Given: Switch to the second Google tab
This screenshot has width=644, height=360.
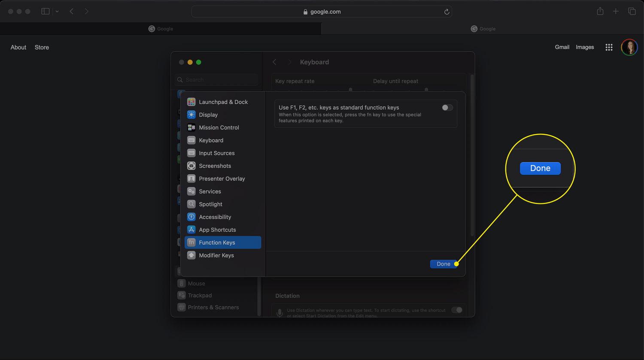Looking at the screenshot, I should 483,29.
